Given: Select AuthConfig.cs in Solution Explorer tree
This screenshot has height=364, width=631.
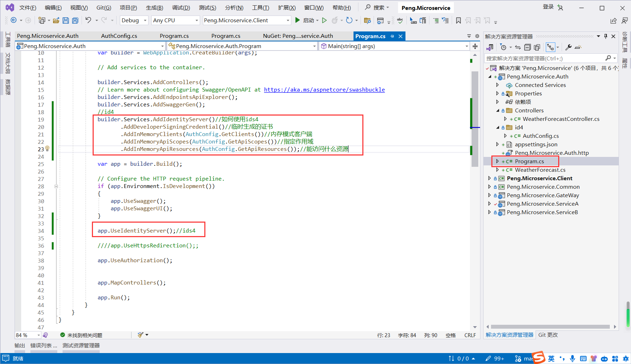Looking at the screenshot, I should coord(541,136).
